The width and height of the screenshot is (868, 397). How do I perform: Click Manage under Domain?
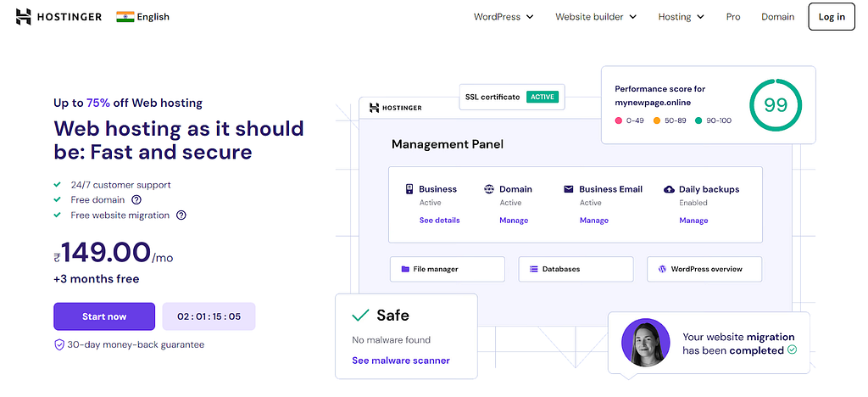[514, 220]
